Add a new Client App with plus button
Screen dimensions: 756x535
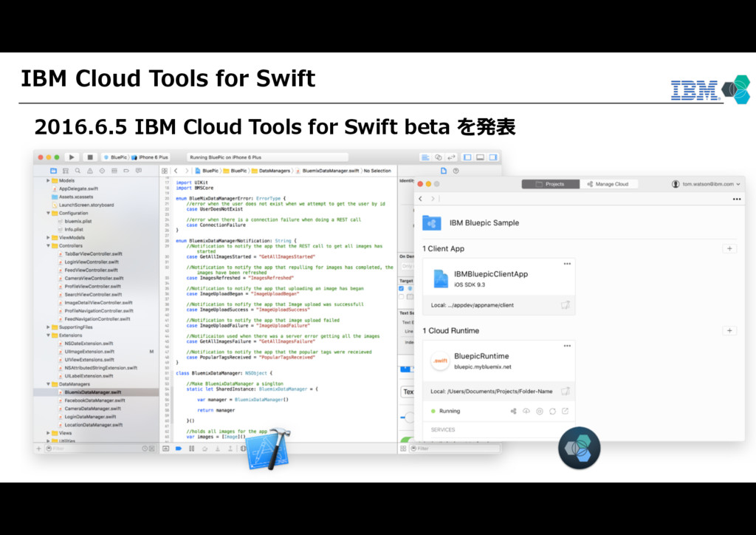(729, 248)
